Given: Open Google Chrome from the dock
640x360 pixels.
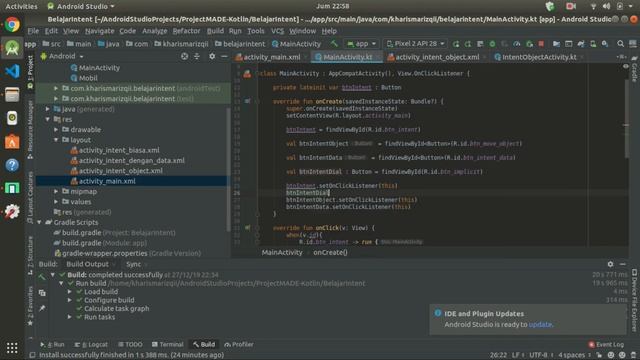Looking at the screenshot, I should coord(12,24).
